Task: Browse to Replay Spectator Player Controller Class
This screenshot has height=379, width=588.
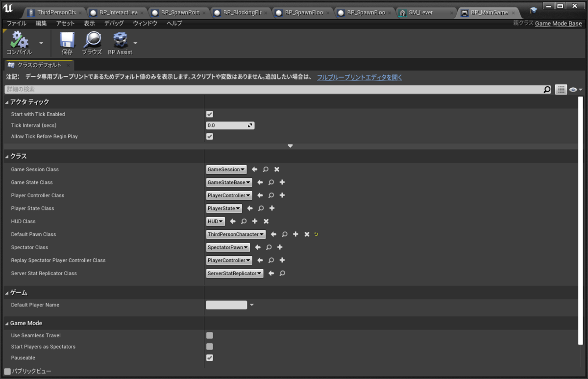Action: [271, 260]
